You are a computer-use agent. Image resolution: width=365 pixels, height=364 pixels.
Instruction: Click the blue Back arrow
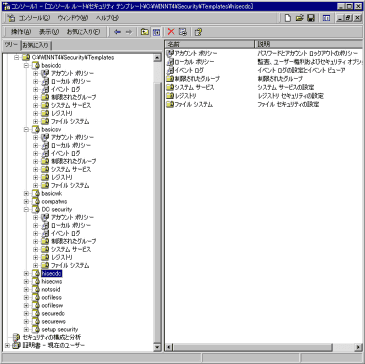click(117, 32)
